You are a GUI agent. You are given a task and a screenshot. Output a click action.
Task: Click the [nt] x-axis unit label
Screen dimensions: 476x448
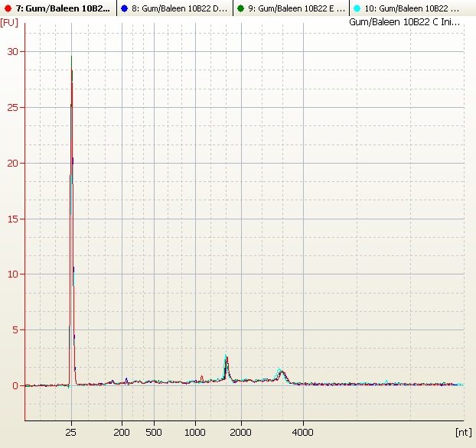point(464,432)
